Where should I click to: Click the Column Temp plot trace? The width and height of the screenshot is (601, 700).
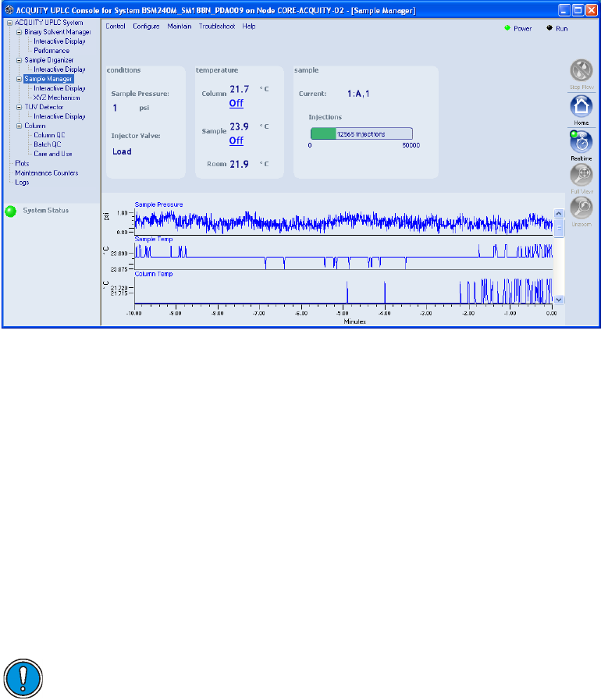pos(343,292)
